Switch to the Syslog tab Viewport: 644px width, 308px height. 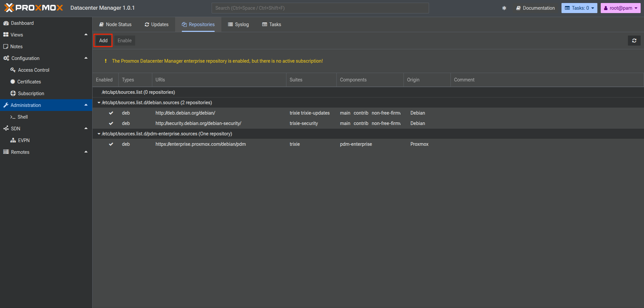coord(238,24)
